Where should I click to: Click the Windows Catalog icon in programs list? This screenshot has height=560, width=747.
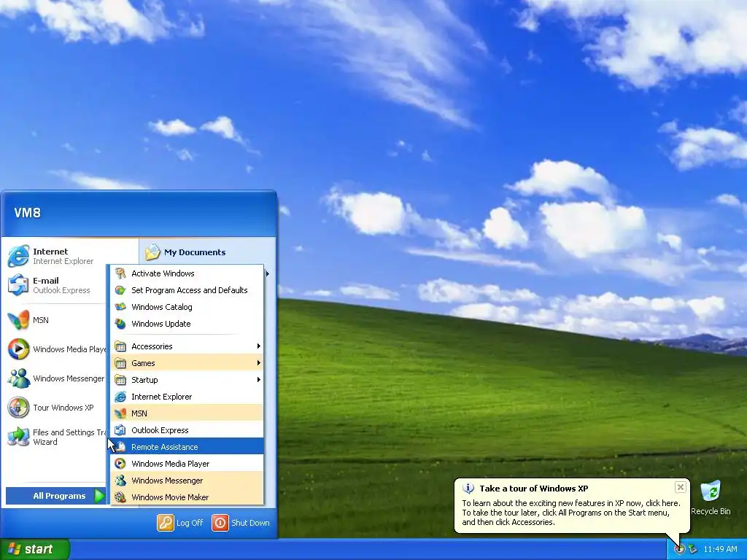coord(120,307)
